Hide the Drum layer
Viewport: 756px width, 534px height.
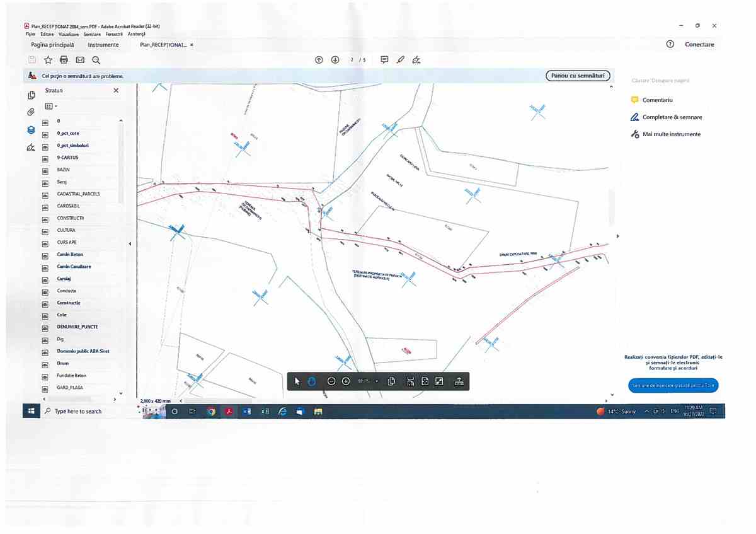point(45,364)
